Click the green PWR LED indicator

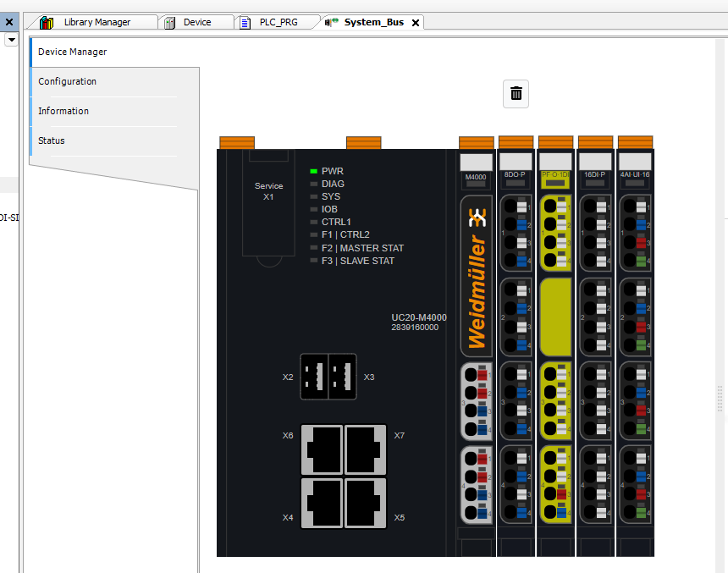314,171
